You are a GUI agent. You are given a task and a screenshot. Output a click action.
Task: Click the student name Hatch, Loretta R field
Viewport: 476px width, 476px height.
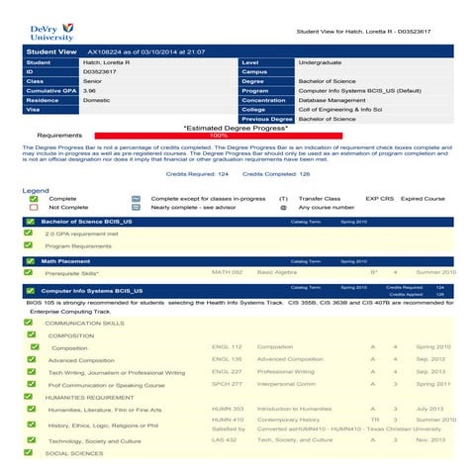[106, 62]
